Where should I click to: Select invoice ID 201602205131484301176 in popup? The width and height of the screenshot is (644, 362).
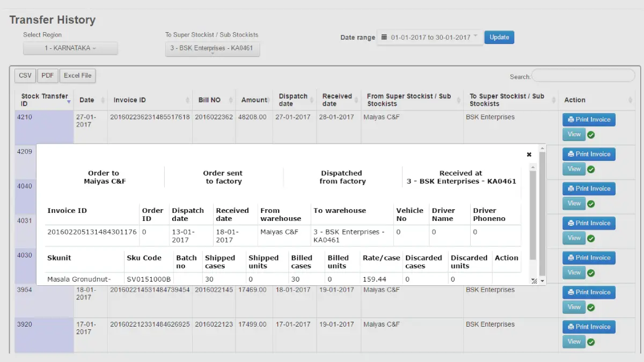point(92,232)
